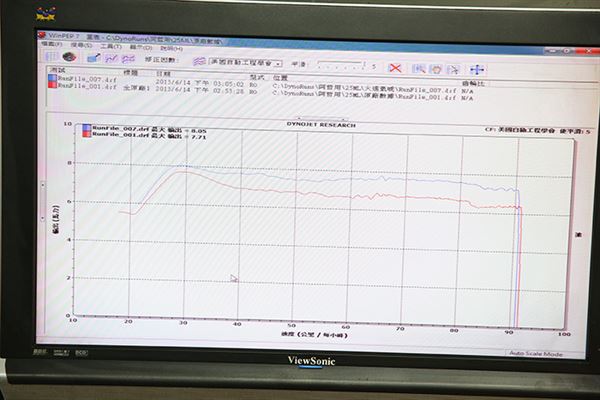Adjust the smoothing slider in the toolbar
This screenshot has width=600, height=400.
[x=343, y=66]
